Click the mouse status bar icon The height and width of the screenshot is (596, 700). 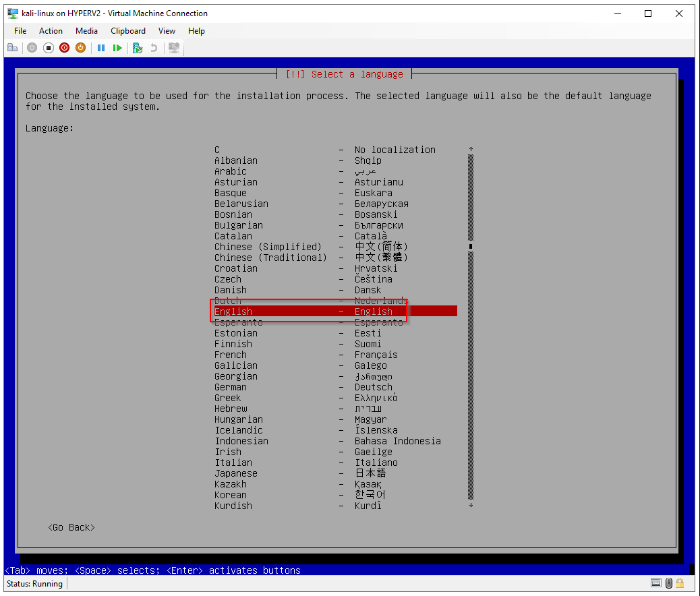pyautogui.click(x=668, y=584)
